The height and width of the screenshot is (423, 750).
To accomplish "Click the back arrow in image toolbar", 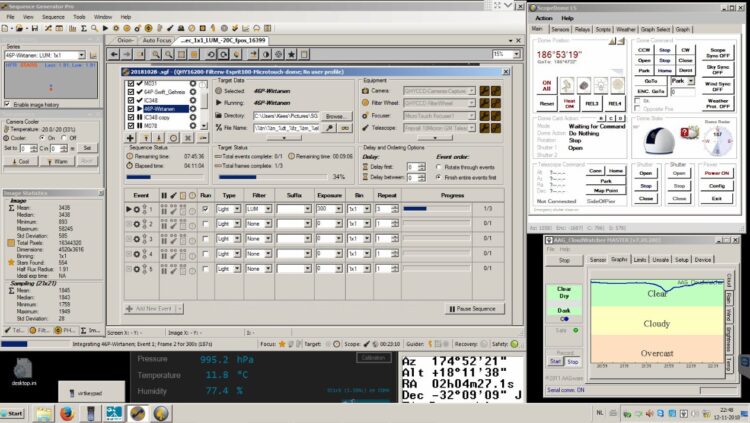I will [114, 55].
